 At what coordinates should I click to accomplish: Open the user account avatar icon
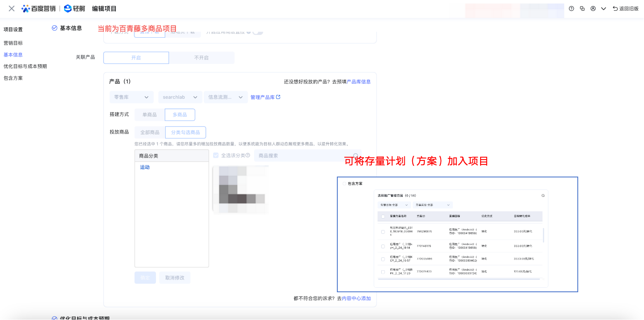[593, 9]
